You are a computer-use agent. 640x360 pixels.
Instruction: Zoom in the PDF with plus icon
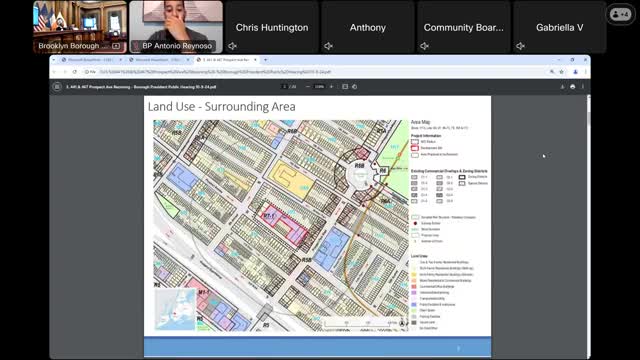331,87
